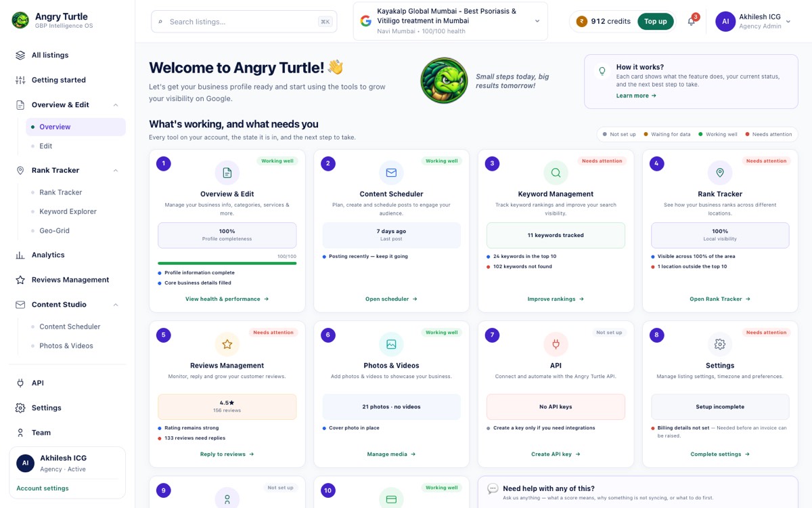Click the chat bubble icon in help panel
This screenshot has height=508, width=812.
click(x=493, y=488)
